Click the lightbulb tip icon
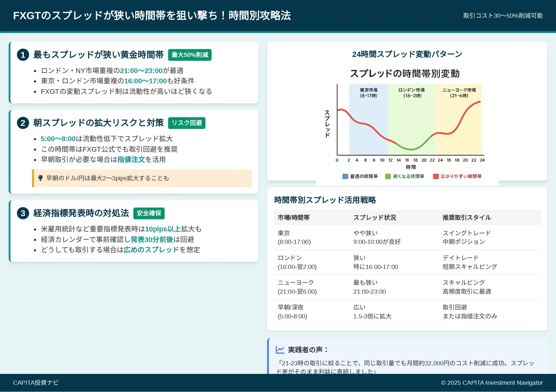This screenshot has height=392, width=556. [40, 178]
